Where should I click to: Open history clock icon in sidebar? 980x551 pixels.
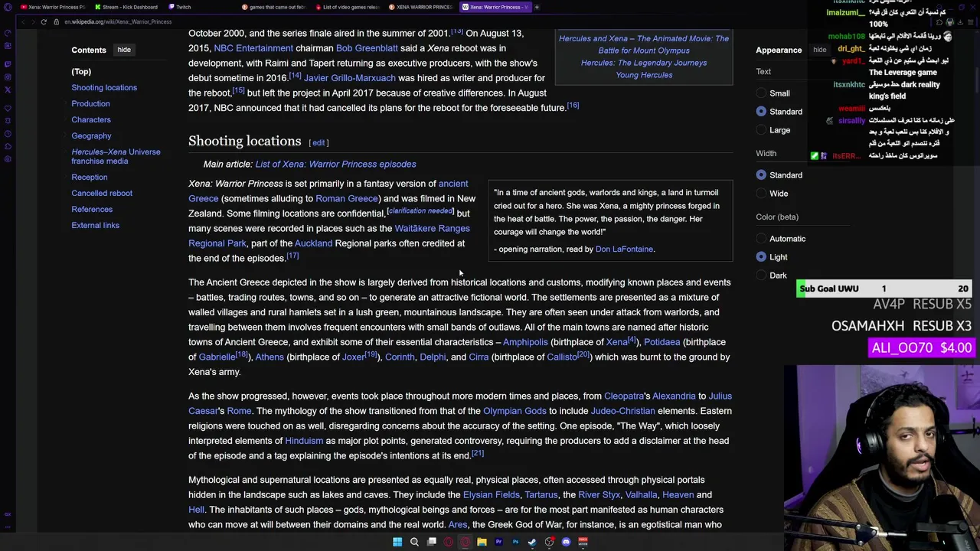(8, 133)
